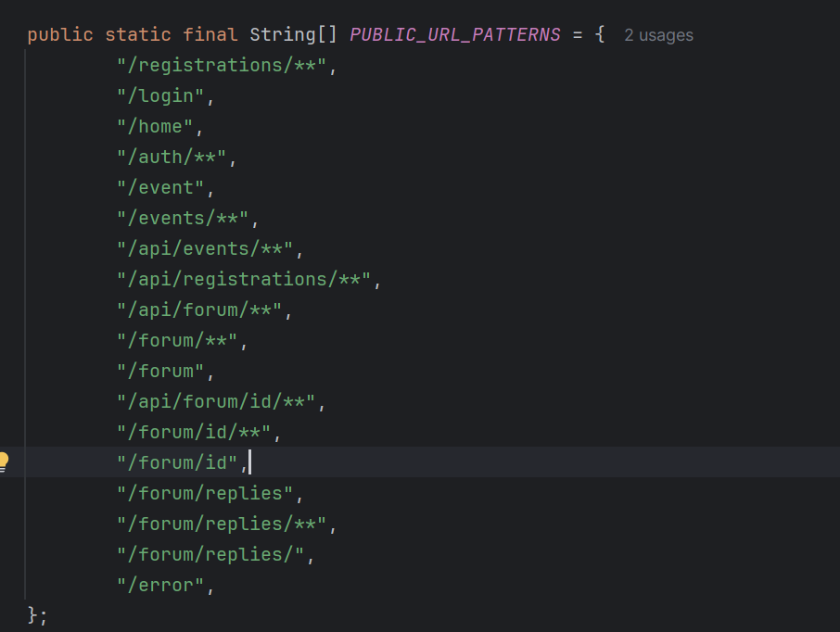
Task: Open the "2 usages" inlay hint
Action: [658, 35]
